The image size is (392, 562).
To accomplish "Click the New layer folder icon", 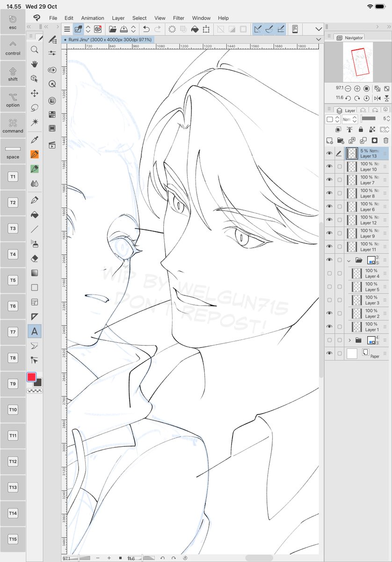I will click(341, 140).
